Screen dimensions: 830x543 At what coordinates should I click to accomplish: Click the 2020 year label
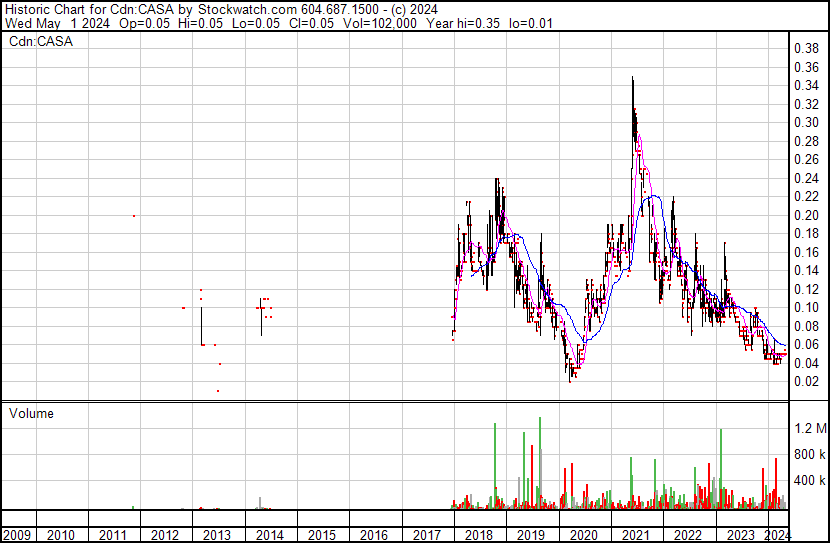pyautogui.click(x=583, y=535)
